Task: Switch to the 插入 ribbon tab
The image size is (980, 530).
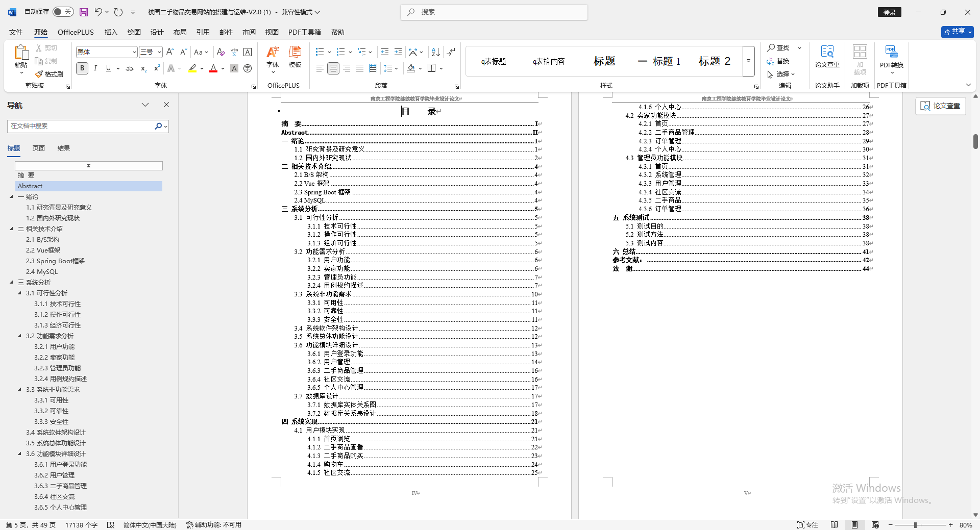Action: pyautogui.click(x=110, y=32)
